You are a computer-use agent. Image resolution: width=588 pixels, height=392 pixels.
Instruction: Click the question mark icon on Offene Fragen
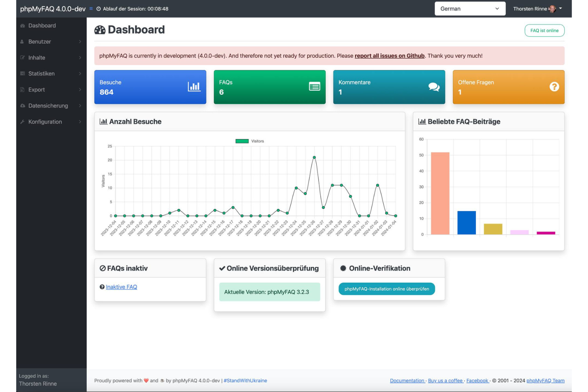pos(554,87)
